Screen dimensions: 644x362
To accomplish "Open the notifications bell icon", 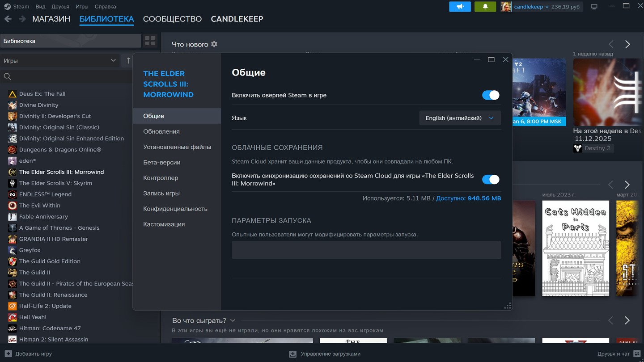I will click(x=485, y=7).
